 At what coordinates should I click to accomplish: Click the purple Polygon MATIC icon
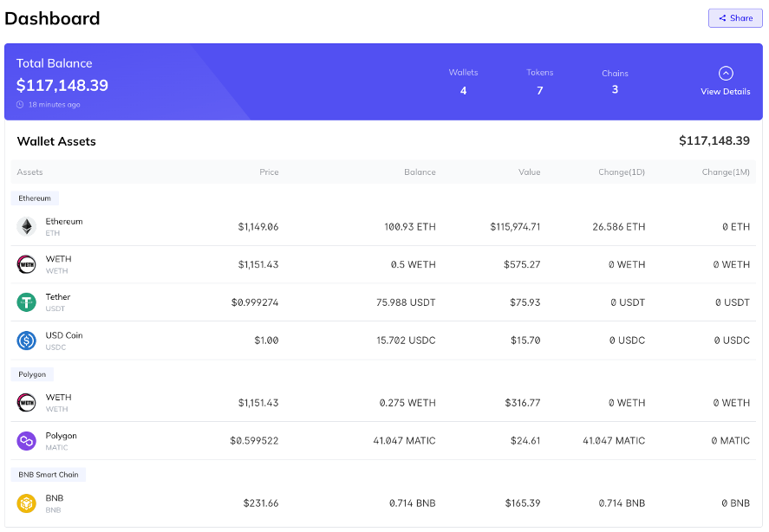point(26,441)
